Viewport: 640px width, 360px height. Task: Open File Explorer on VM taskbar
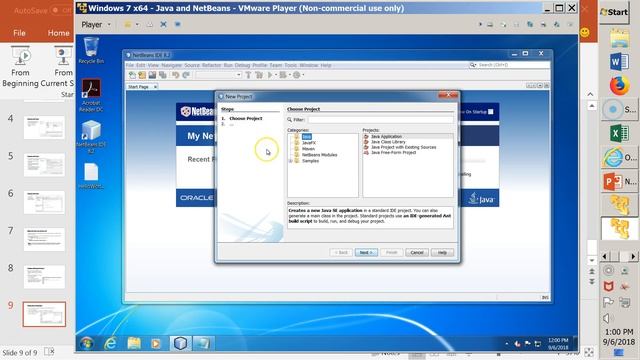134,343
